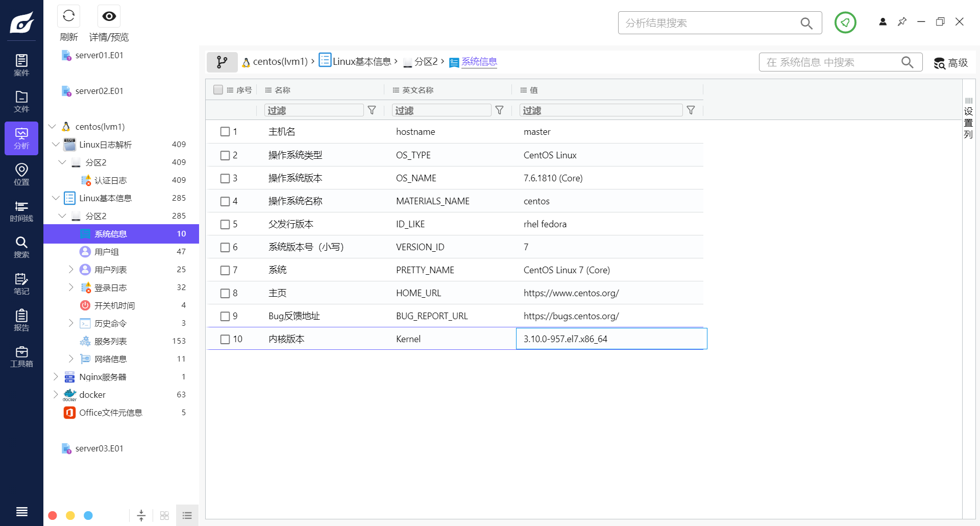980x526 pixels.
Task: Check the row 5 父发行版本 checkbox
Action: tap(225, 224)
